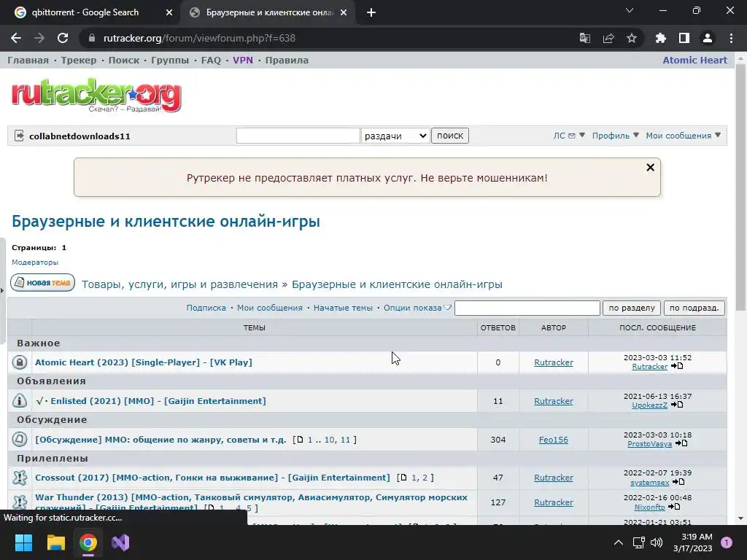This screenshot has height=560, width=747.
Task: Open Google Translate page icon
Action: (x=584, y=38)
